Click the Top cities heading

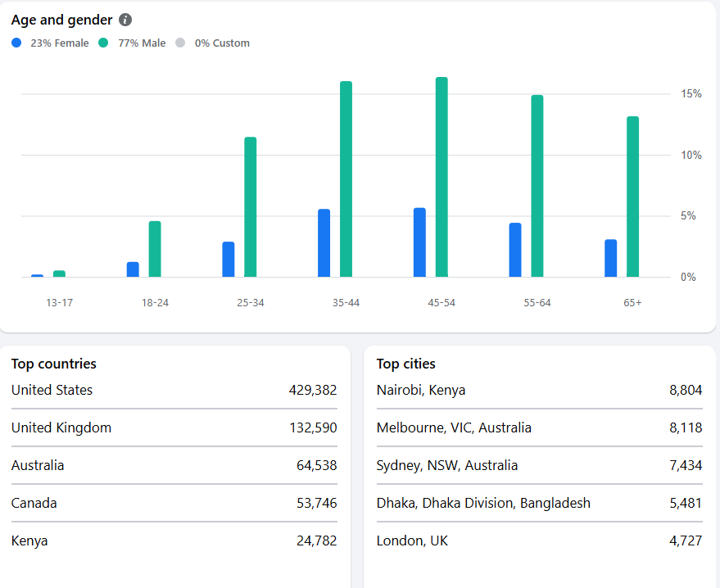coord(406,364)
